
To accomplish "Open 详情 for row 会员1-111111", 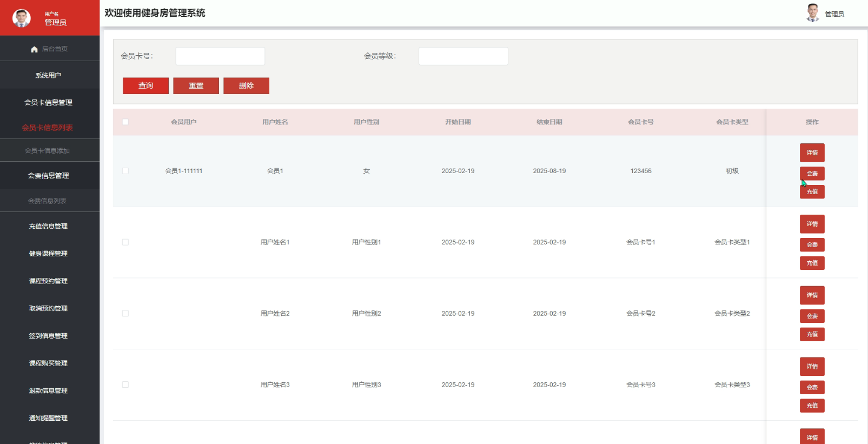I will (x=812, y=153).
